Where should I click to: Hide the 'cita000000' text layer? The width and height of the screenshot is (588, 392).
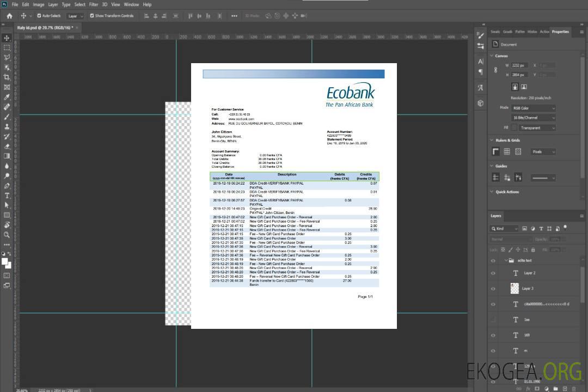[493, 304]
